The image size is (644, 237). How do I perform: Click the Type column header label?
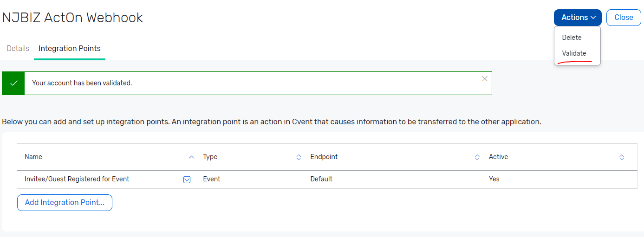tap(210, 157)
